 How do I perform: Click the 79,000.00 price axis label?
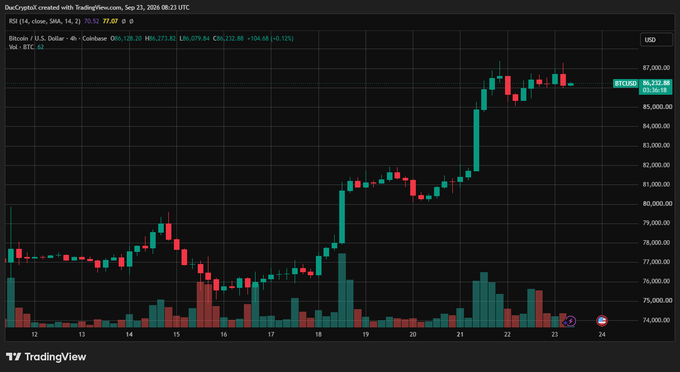(655, 223)
